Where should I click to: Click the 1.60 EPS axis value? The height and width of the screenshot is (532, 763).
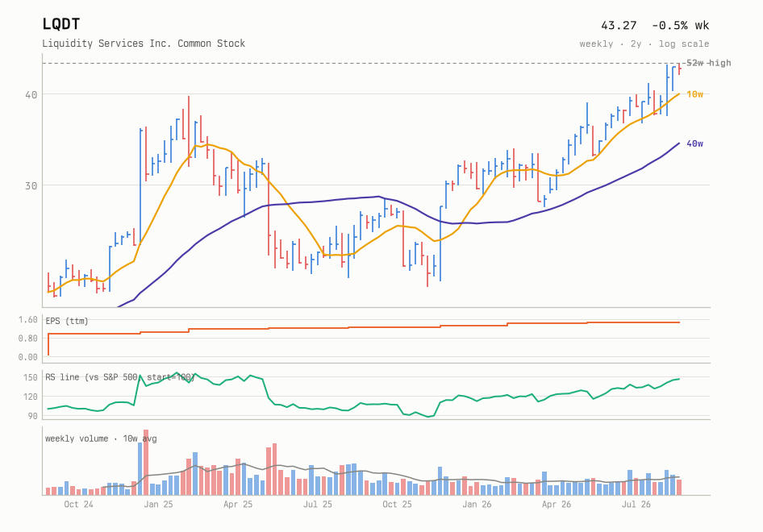(x=27, y=319)
